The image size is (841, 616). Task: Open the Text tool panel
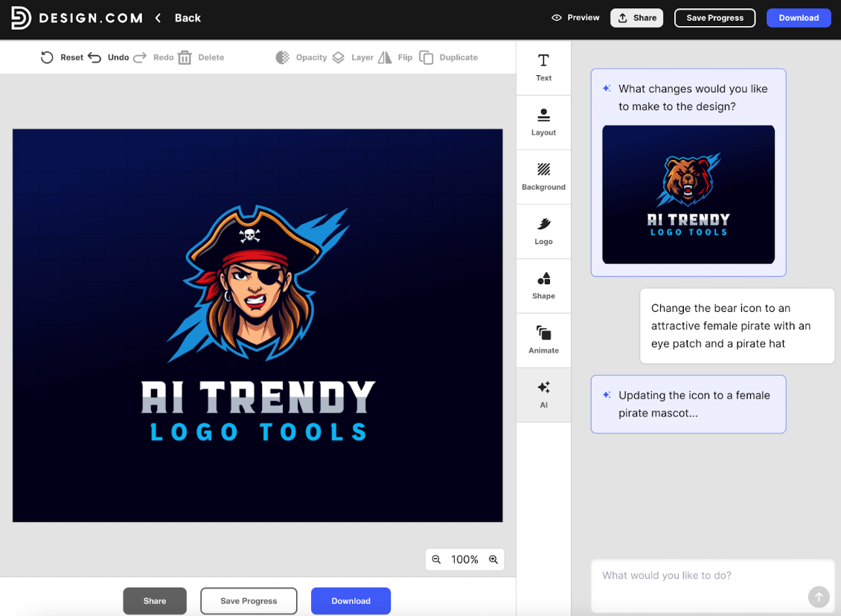pyautogui.click(x=543, y=67)
